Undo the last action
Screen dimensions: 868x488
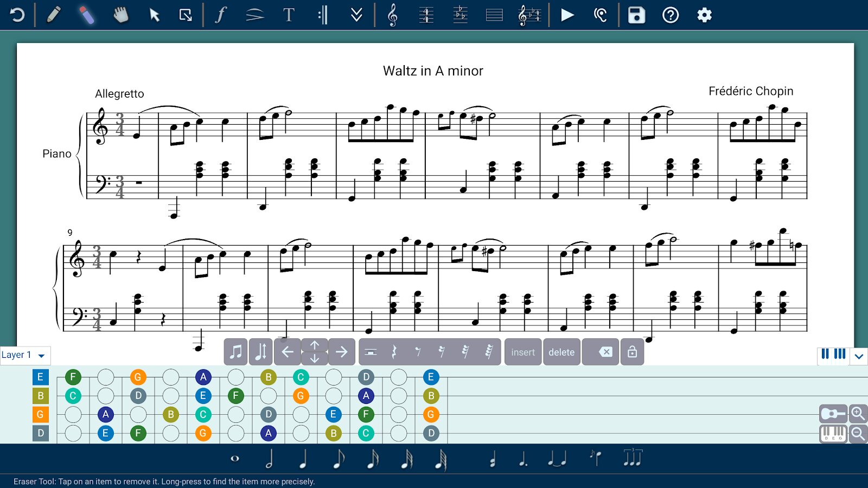tap(17, 15)
